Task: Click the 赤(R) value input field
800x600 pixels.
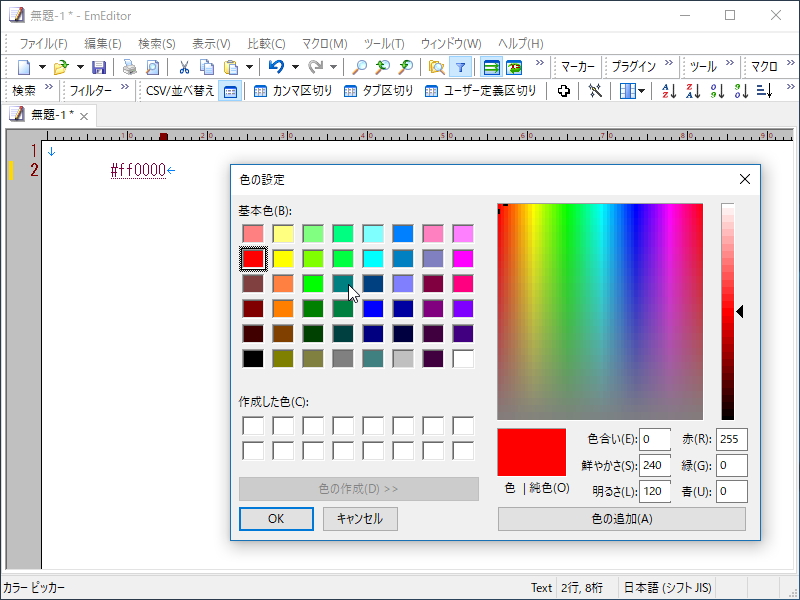Action: click(x=732, y=439)
